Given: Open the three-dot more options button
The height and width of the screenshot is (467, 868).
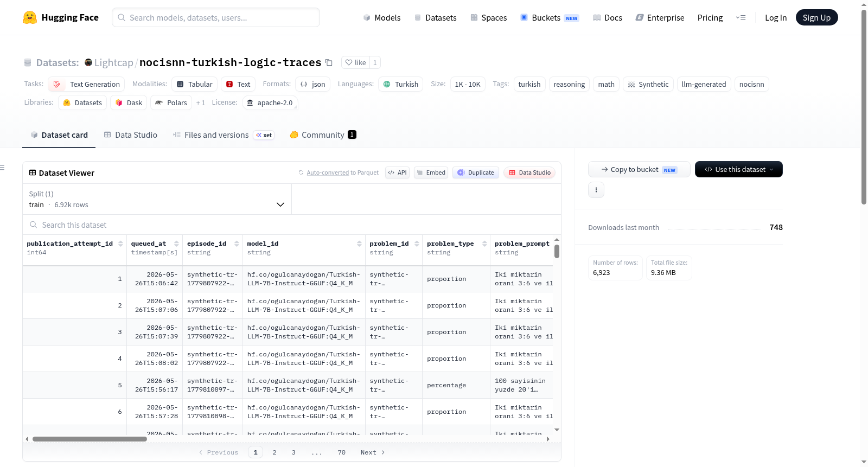Looking at the screenshot, I should tap(596, 190).
